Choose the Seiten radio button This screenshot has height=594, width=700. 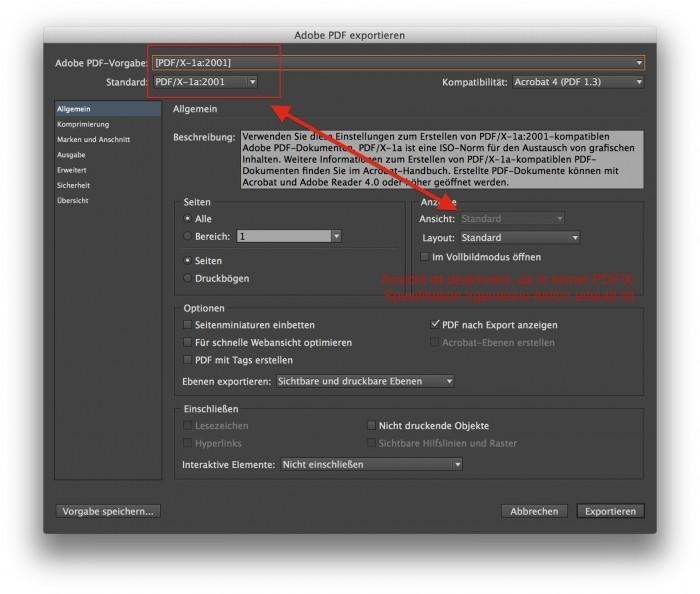[x=188, y=260]
